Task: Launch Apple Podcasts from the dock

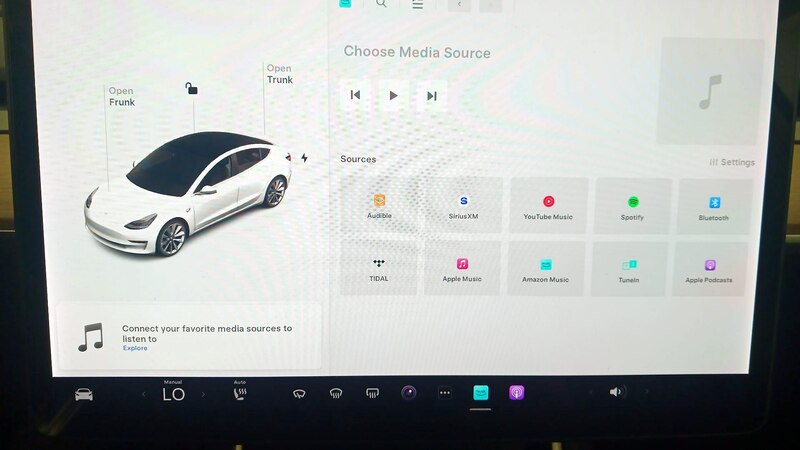Action: 516,392
